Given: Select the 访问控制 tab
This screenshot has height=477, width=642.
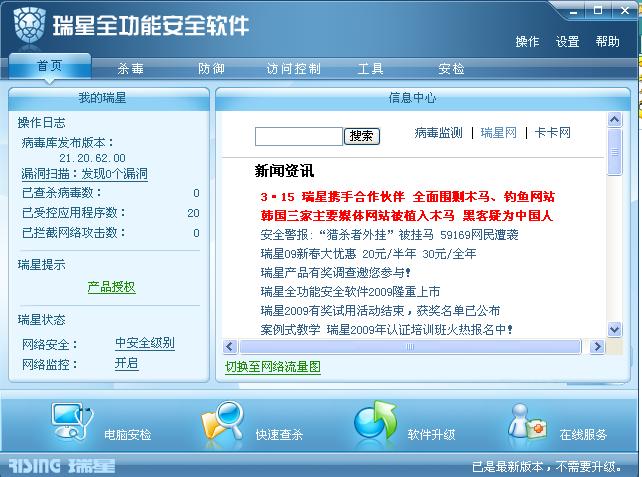Looking at the screenshot, I should (294, 68).
